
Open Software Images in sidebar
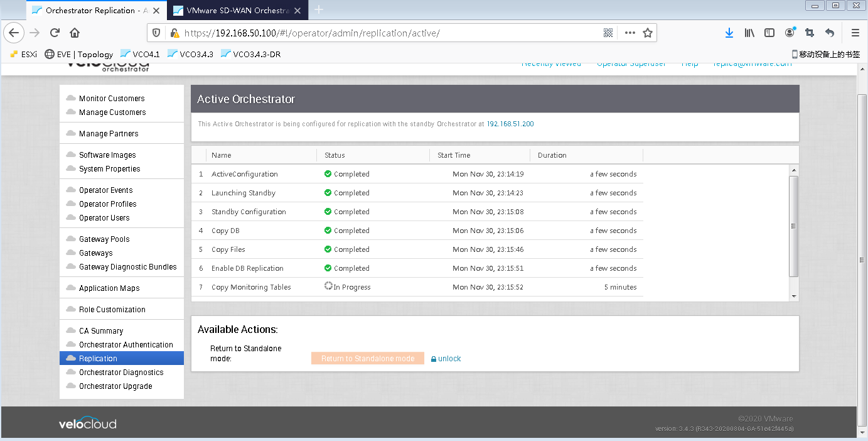(107, 155)
